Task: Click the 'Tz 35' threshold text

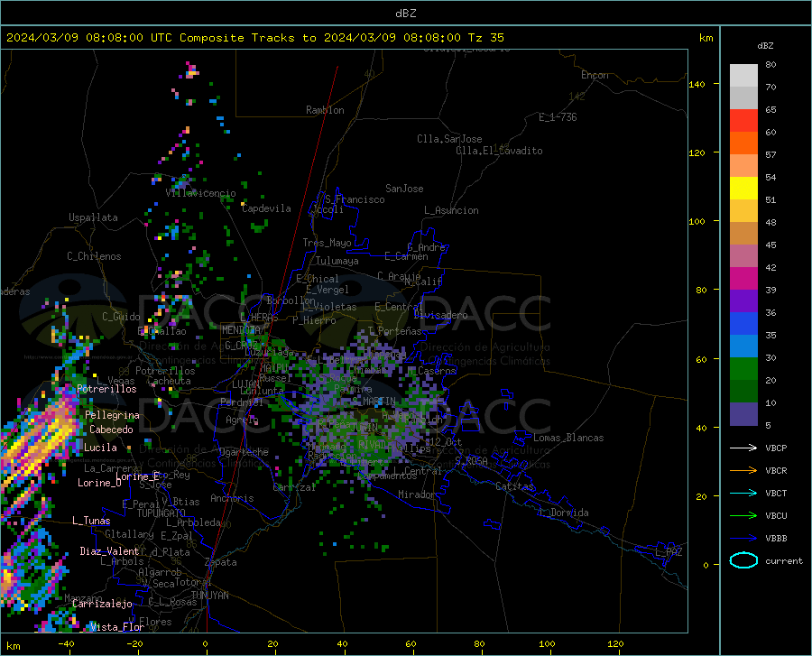Action: coord(485,38)
